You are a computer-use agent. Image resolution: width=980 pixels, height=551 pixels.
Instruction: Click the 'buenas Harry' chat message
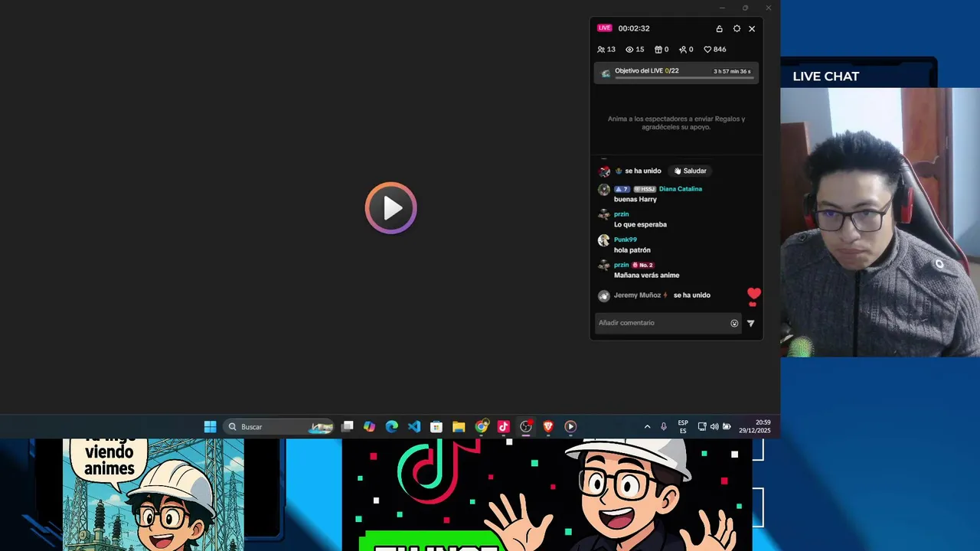click(x=635, y=199)
